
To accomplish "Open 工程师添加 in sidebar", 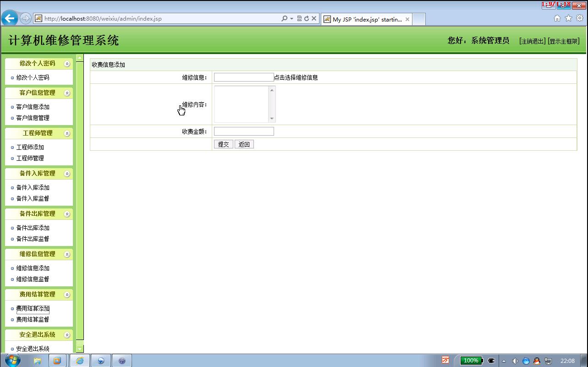I will click(x=30, y=147).
